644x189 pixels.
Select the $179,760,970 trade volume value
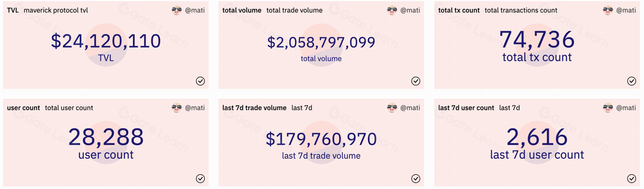pos(321,139)
